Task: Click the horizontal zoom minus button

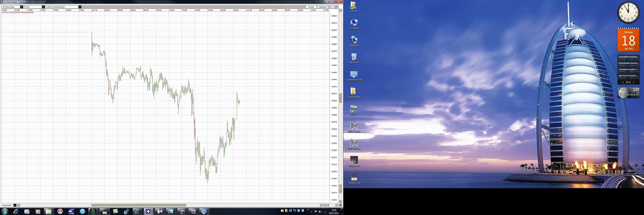Action: click(325, 205)
